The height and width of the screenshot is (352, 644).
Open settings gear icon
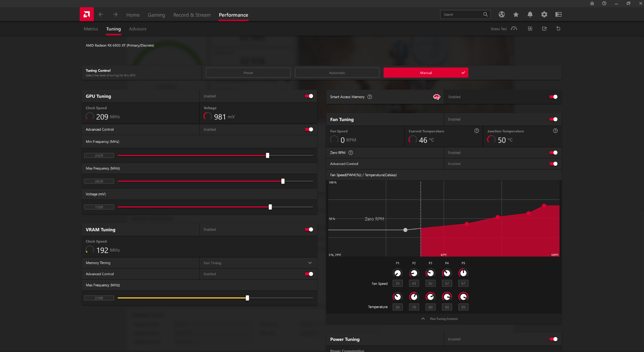(544, 14)
